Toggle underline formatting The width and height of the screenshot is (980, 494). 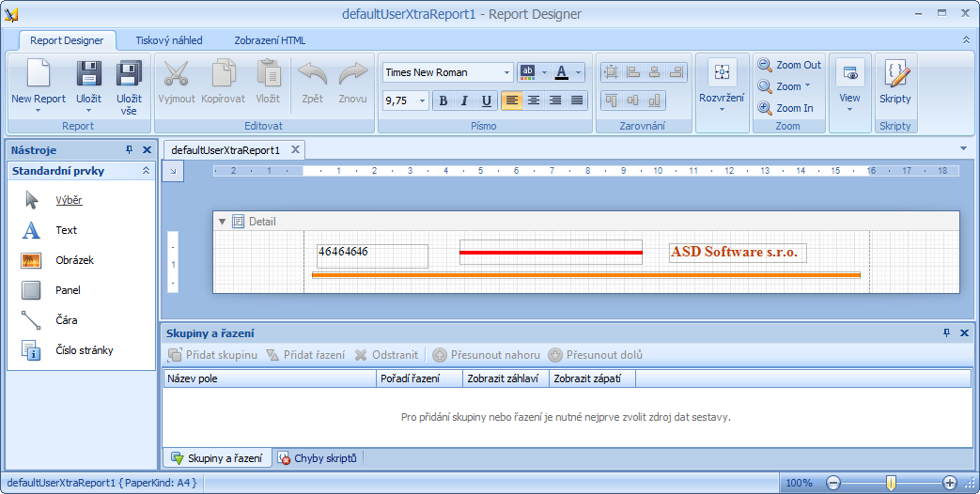[487, 100]
